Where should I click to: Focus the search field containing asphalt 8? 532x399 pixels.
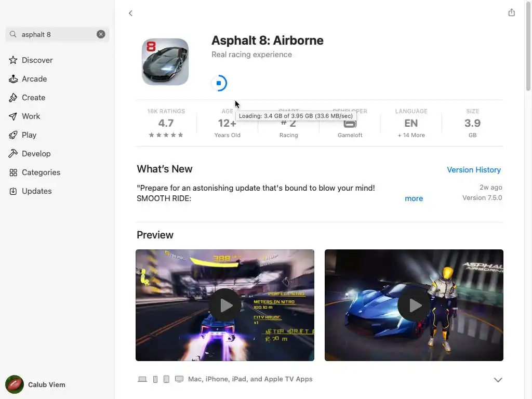[x=57, y=34]
